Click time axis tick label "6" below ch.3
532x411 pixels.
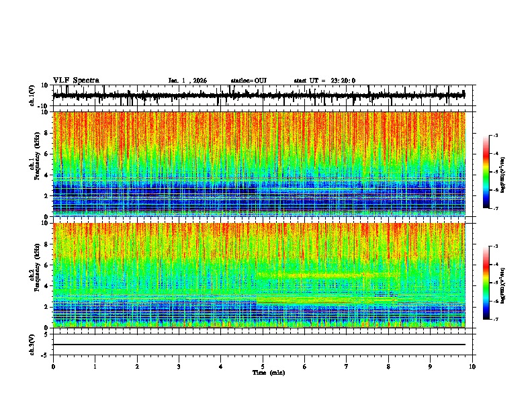pos(305,367)
